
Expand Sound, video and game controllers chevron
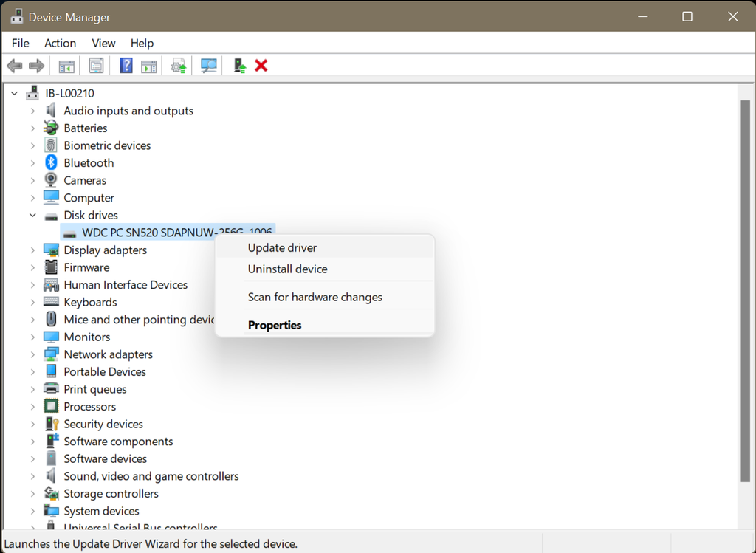pyautogui.click(x=32, y=476)
